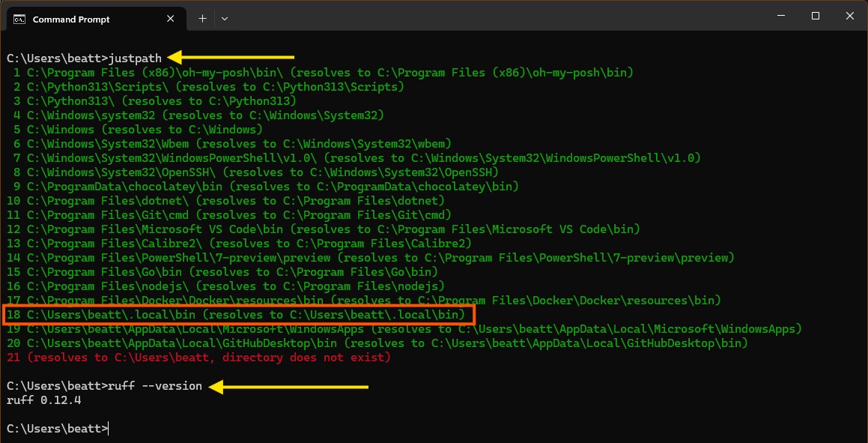868x443 pixels.
Task: Close the terminal window
Action: (x=851, y=16)
